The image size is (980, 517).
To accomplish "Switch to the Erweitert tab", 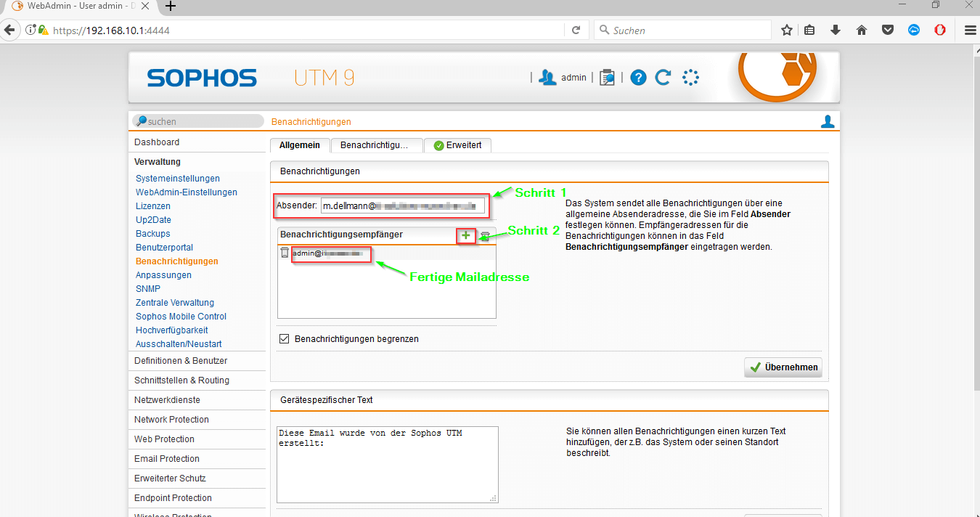I will tap(458, 145).
